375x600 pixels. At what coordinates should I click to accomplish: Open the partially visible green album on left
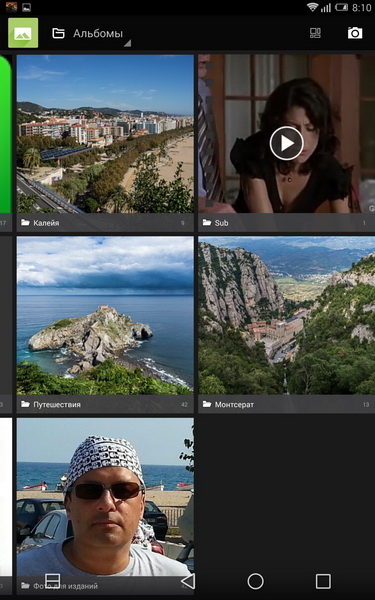click(x=6, y=134)
